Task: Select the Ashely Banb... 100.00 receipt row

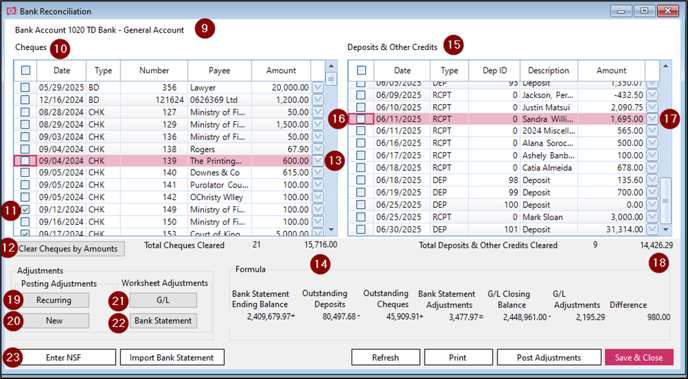Action: tap(504, 155)
